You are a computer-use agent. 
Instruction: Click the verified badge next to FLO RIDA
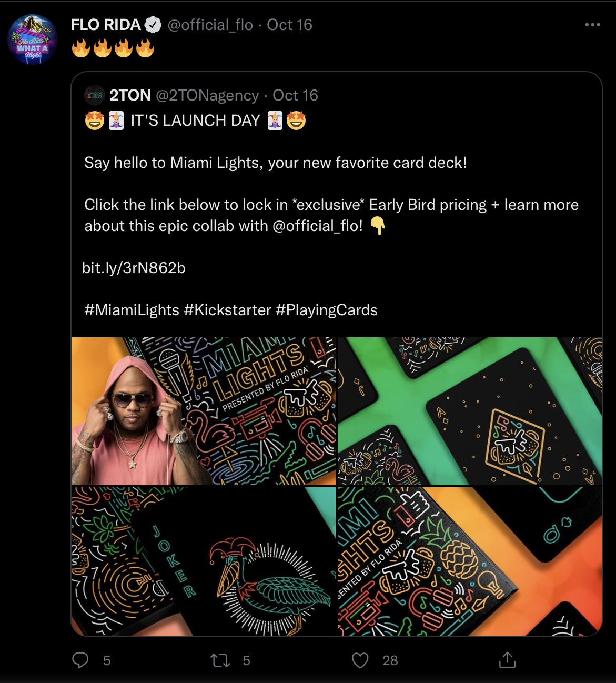tap(153, 25)
